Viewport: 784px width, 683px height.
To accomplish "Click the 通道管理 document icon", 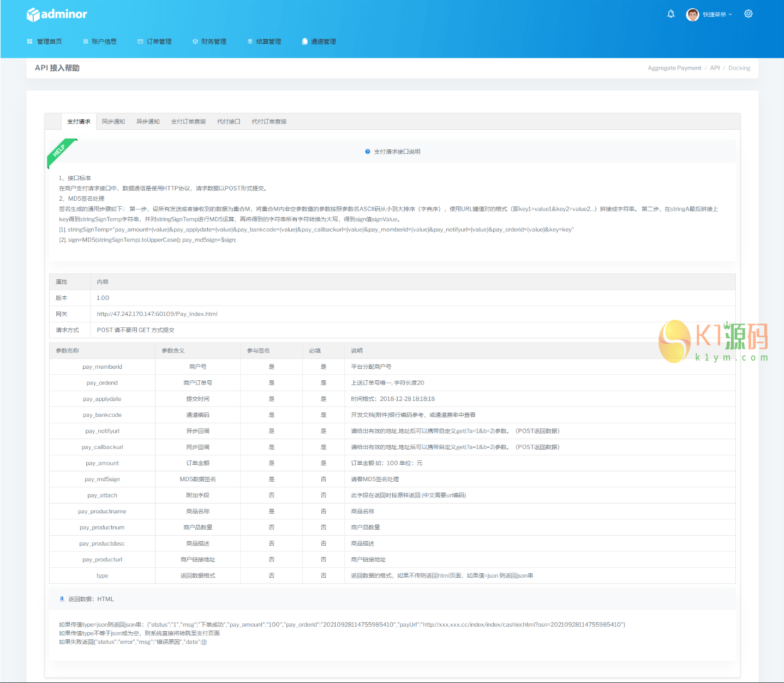I will 305,41.
